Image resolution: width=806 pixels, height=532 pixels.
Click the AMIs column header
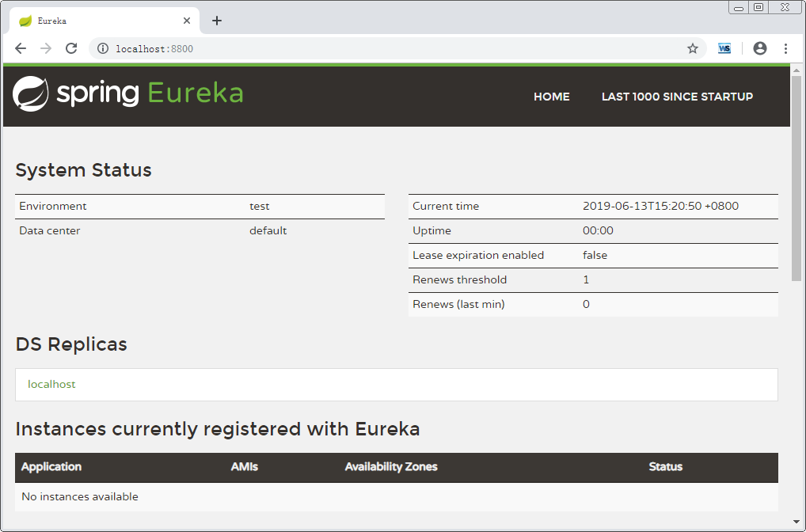point(244,467)
